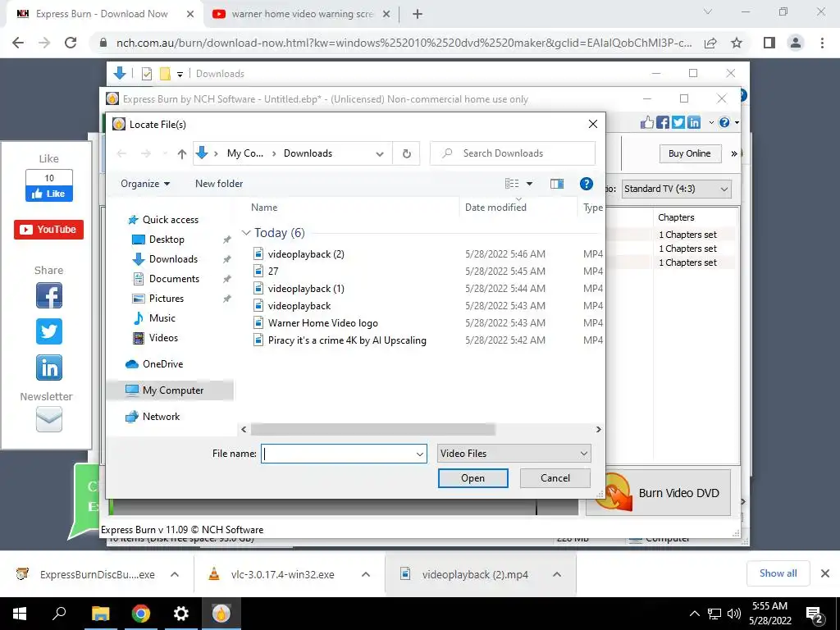Open File Explorer from the taskbar
This screenshot has width=840, height=630.
pos(100,613)
